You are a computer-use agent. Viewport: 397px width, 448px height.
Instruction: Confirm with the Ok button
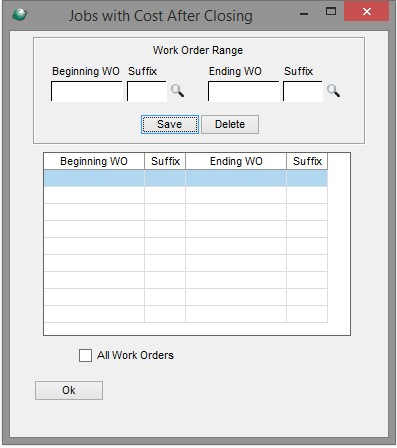point(69,390)
